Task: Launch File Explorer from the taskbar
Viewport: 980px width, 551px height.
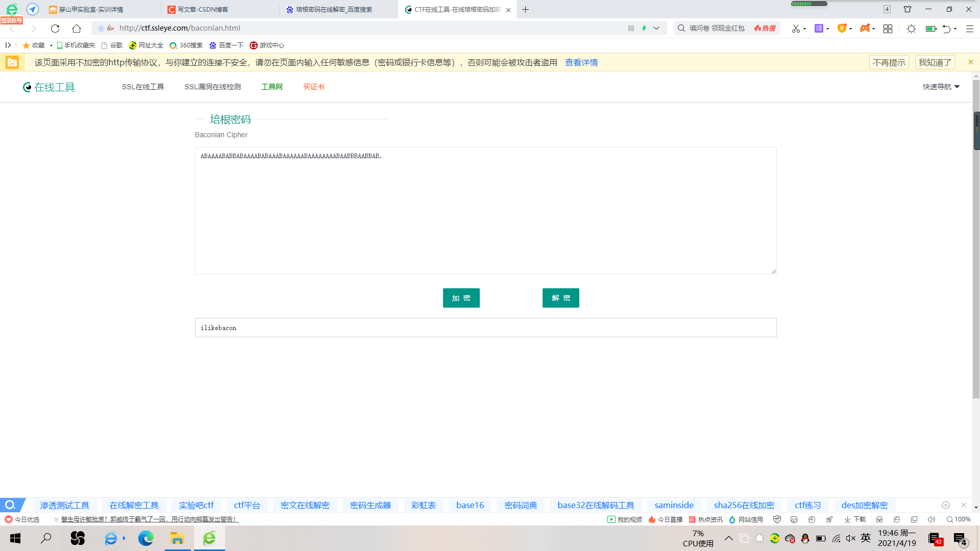Action: (177, 538)
